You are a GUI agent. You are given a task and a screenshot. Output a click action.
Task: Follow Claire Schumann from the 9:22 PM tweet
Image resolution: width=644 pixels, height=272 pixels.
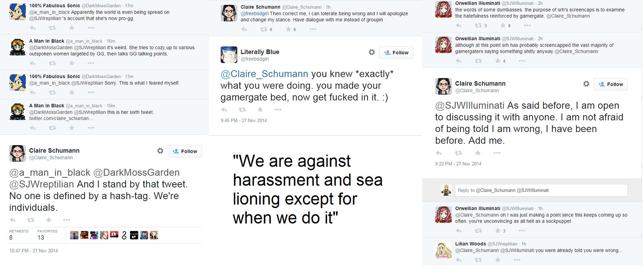click(611, 84)
